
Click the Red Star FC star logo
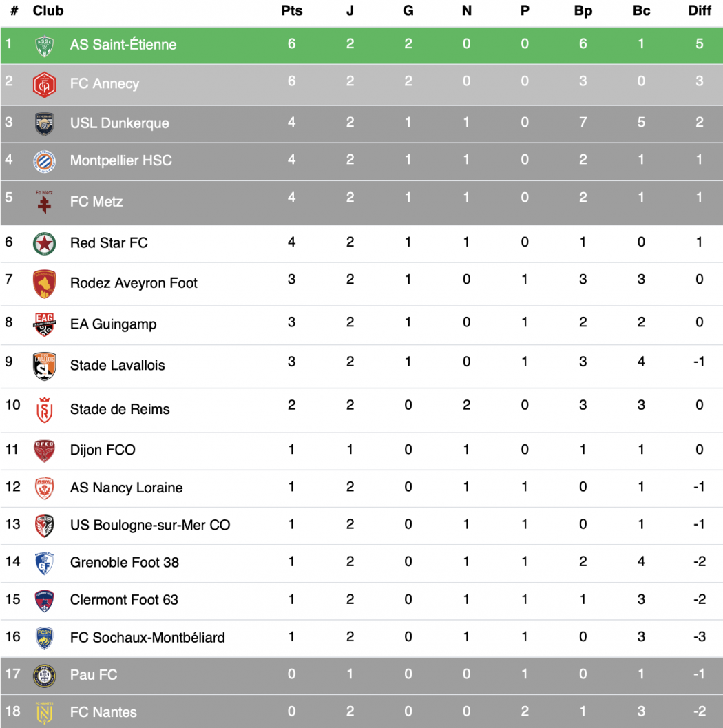pos(45,244)
